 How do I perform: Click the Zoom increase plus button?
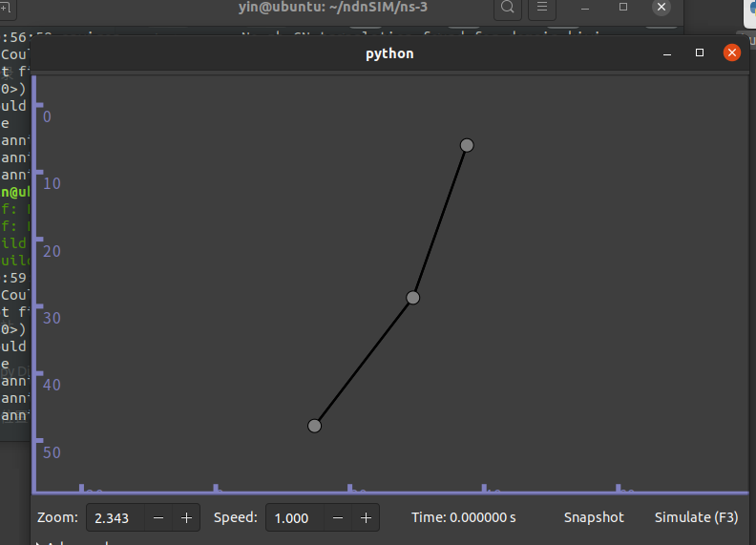(x=186, y=518)
